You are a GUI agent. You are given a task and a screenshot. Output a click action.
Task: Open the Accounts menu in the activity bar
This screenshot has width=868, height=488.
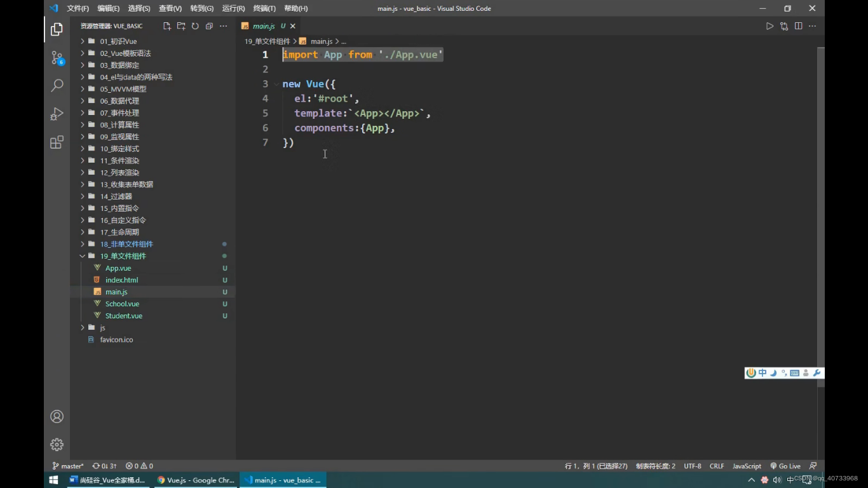[57, 416]
